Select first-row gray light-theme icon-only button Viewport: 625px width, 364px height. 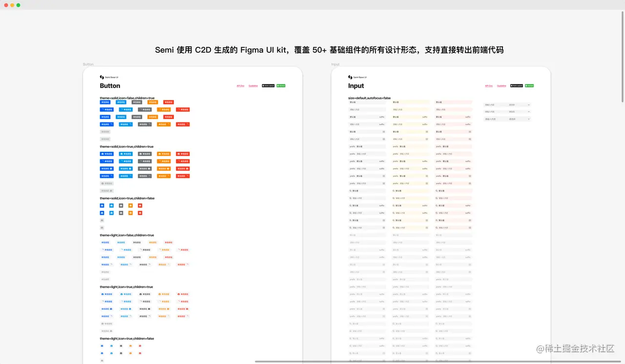click(121, 345)
